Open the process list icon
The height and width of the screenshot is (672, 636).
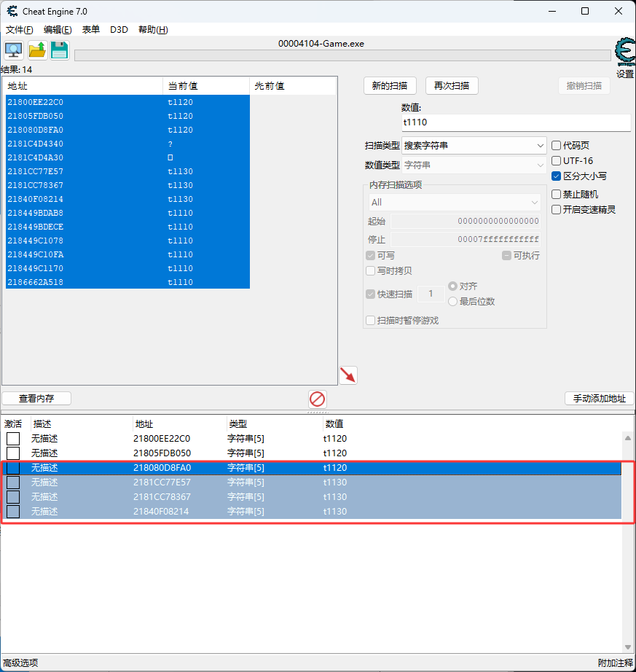pyautogui.click(x=14, y=50)
